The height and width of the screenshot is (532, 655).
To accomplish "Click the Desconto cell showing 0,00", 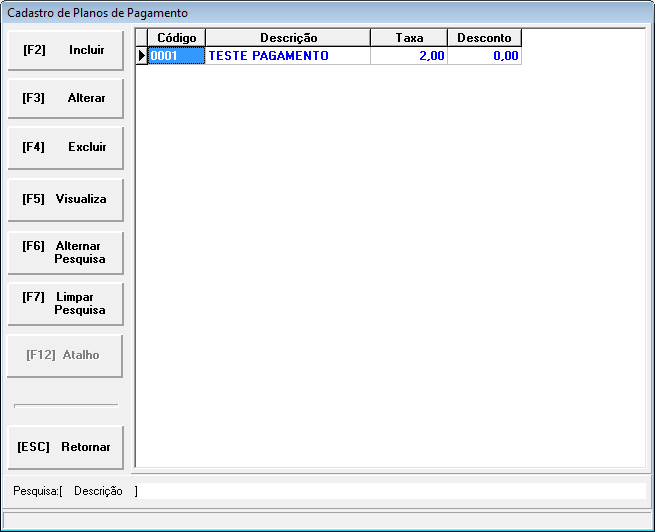I will pyautogui.click(x=484, y=56).
